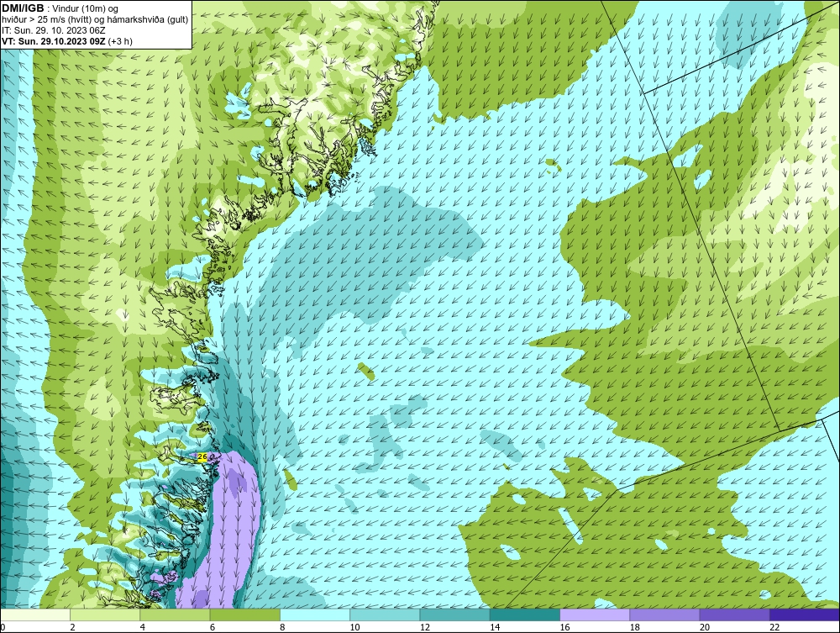Click the 4–6 m/s green legend swatch
Screen dimensions: 840x633
pos(176,615)
